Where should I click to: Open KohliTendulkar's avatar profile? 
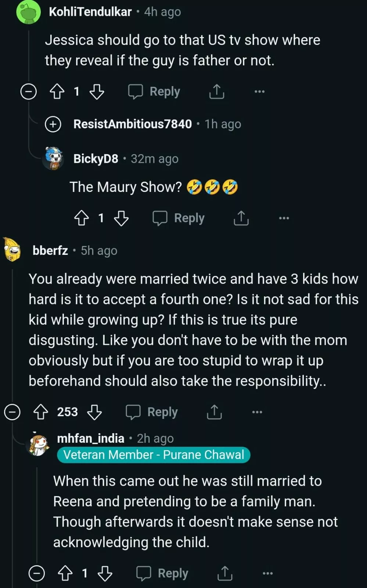click(28, 12)
